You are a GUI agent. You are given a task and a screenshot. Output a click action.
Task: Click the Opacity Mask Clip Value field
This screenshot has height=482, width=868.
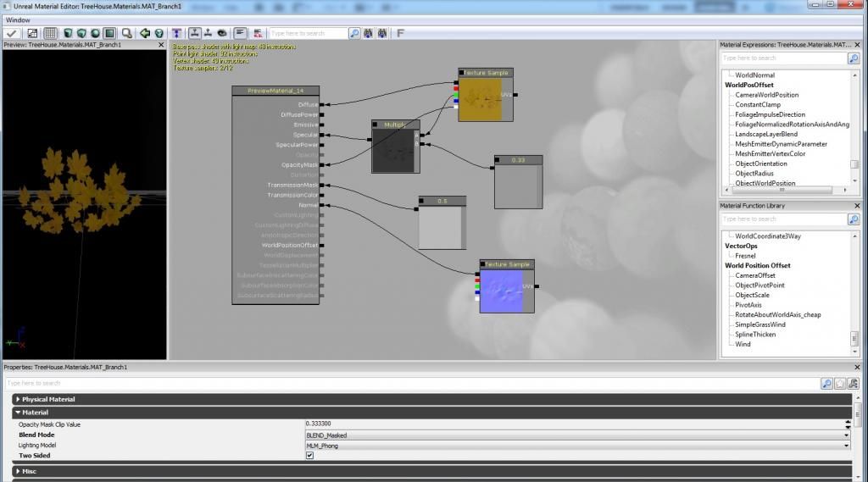pos(576,424)
